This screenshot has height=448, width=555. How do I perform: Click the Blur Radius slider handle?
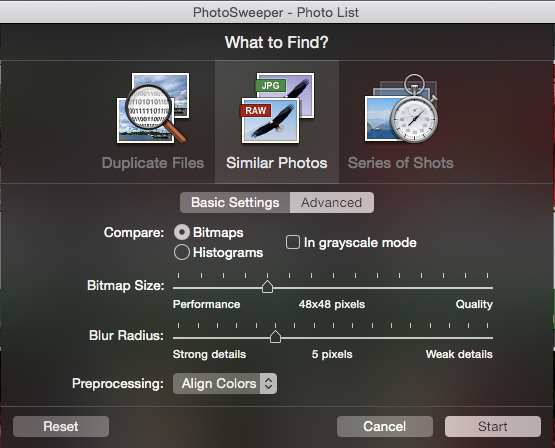point(275,337)
